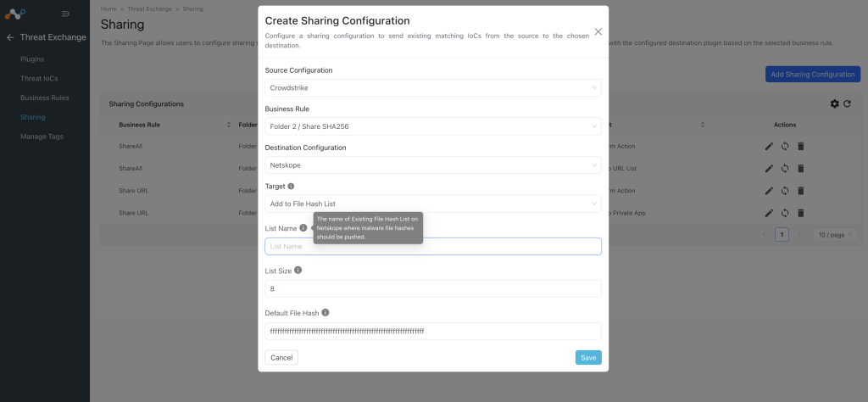Open Business Rules in the sidebar

click(x=45, y=98)
